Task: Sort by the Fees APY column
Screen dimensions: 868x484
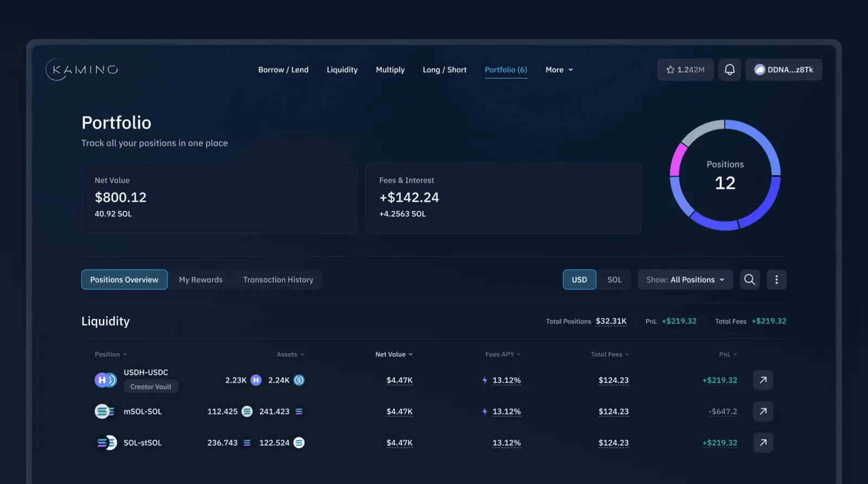Action: pyautogui.click(x=503, y=354)
